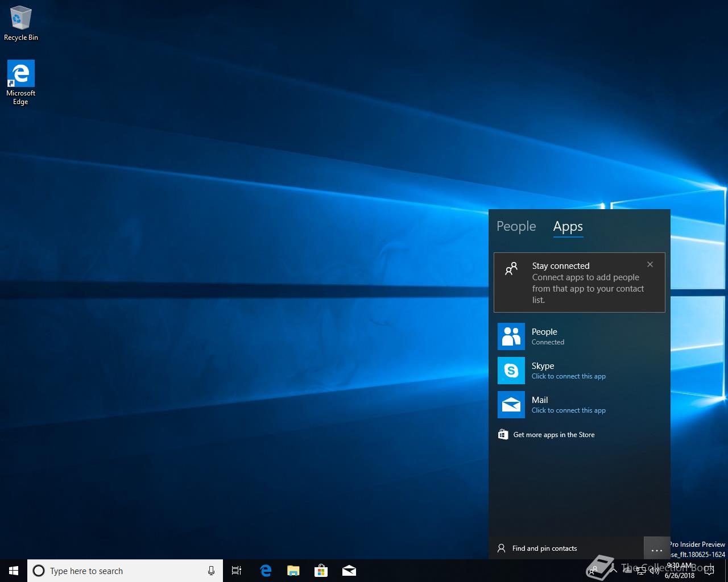Activate the search microphone icon
Image resolution: width=728 pixels, height=582 pixels.
[211, 571]
